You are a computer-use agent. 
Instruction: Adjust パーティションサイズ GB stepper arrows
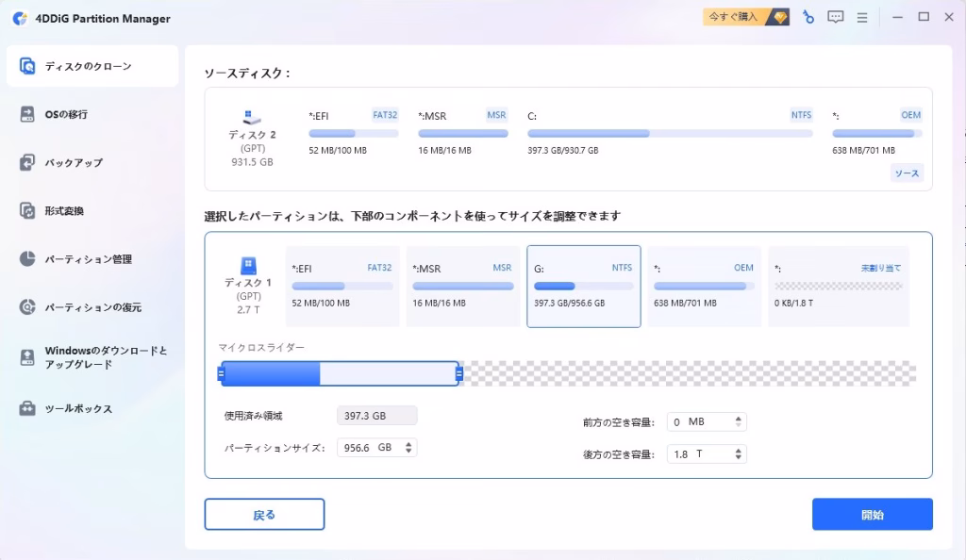[x=408, y=448]
